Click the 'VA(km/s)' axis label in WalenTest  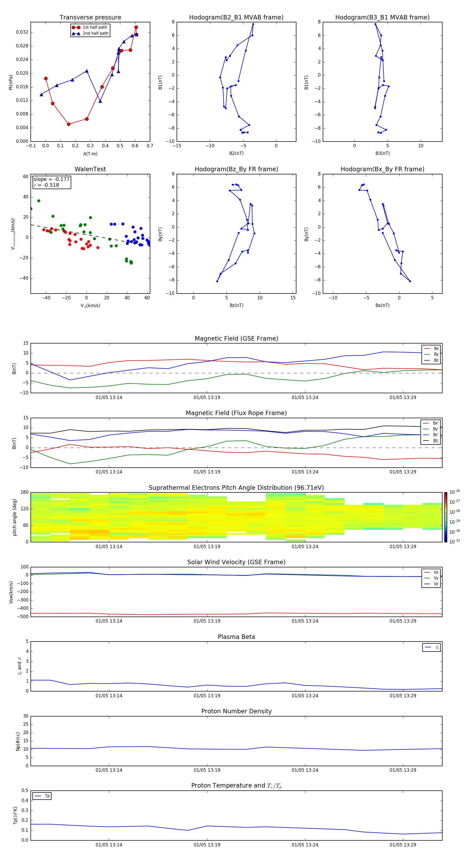click(90, 306)
